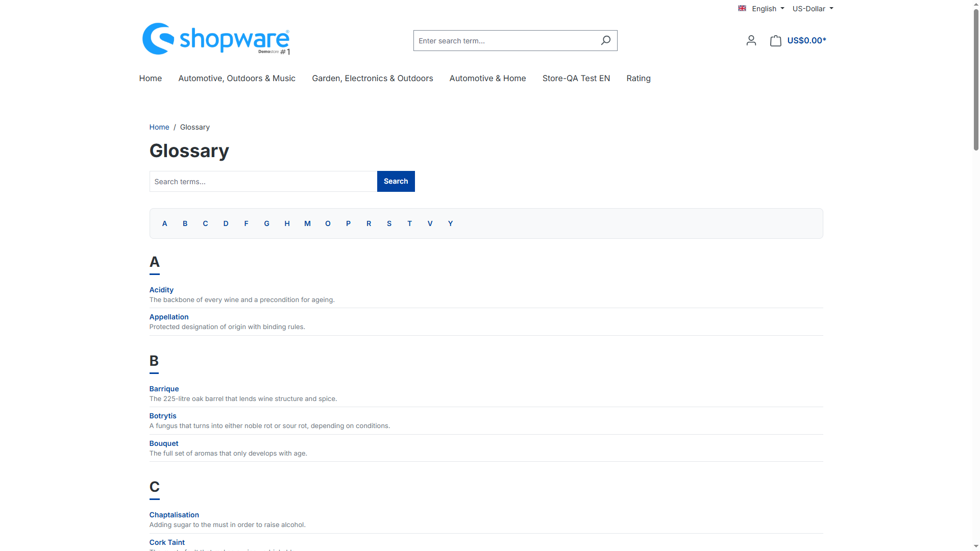This screenshot has height=551, width=980.
Task: Open the Acidity glossary term
Action: (161, 290)
